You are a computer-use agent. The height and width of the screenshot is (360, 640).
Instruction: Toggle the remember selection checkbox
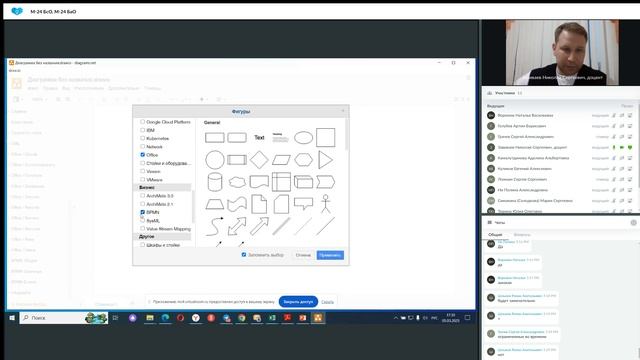pos(244,255)
